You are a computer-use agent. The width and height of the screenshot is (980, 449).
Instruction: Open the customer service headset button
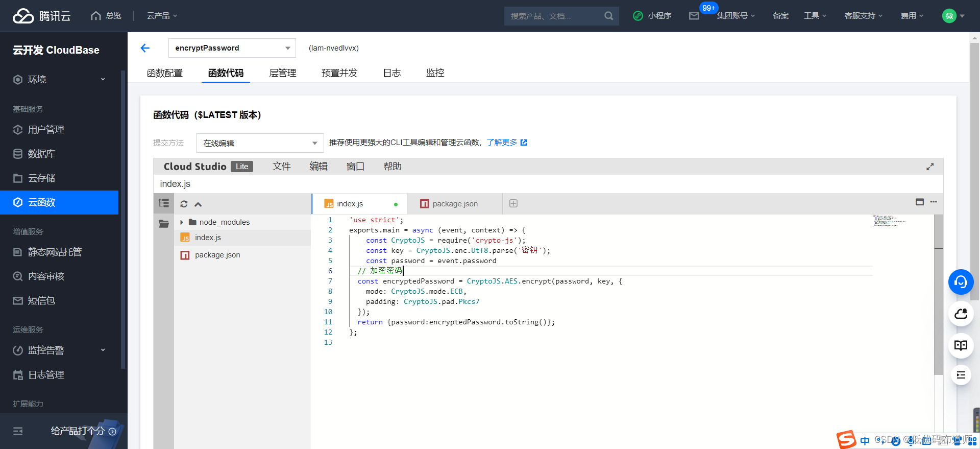pyautogui.click(x=961, y=282)
